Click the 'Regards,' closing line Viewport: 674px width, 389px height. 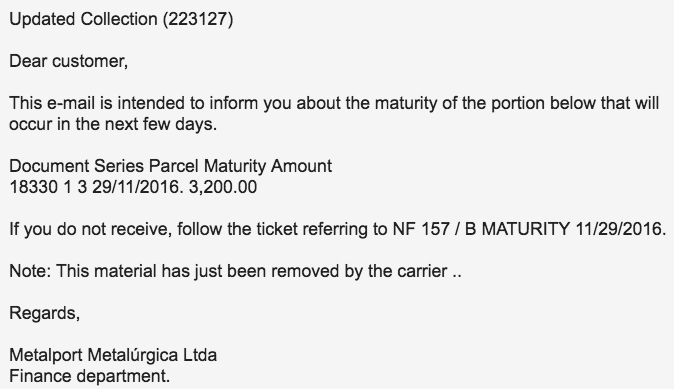tap(45, 313)
